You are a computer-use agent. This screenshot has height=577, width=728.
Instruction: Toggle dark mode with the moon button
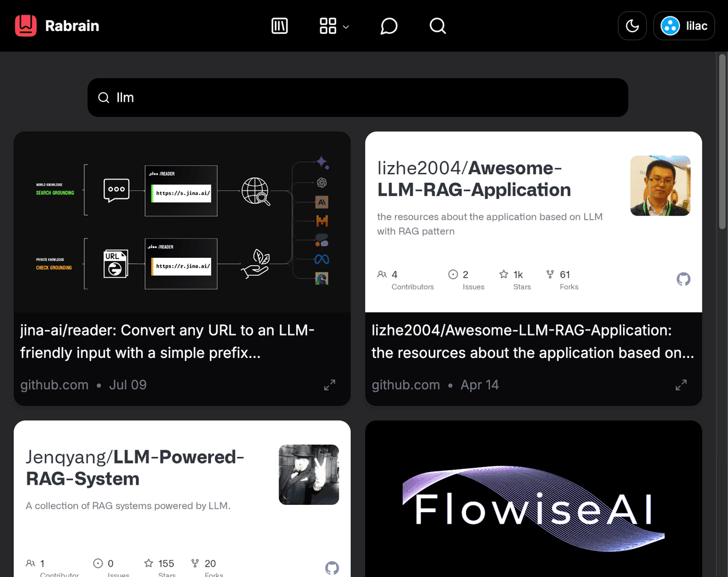point(632,26)
